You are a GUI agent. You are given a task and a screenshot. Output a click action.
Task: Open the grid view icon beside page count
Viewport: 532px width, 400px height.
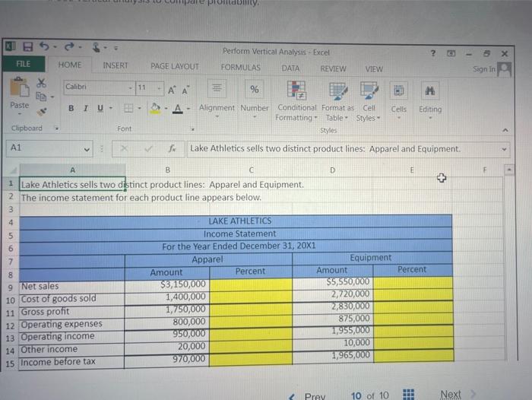(409, 394)
